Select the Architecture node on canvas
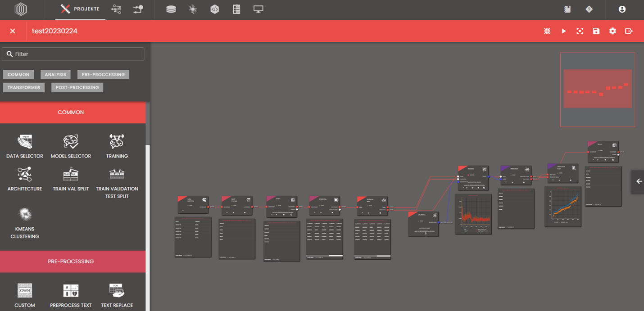Image resolution: width=644 pixels, height=311 pixels. [x=423, y=223]
